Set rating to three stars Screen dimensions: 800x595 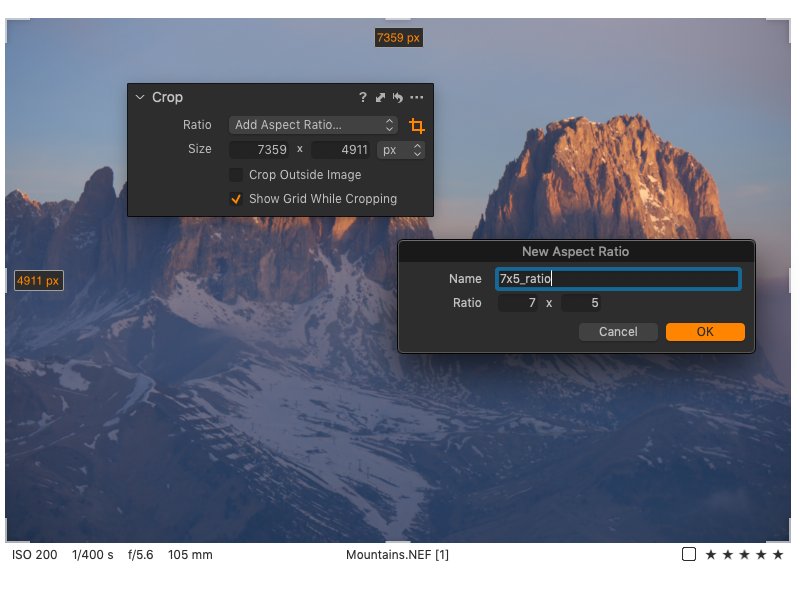tap(744, 555)
